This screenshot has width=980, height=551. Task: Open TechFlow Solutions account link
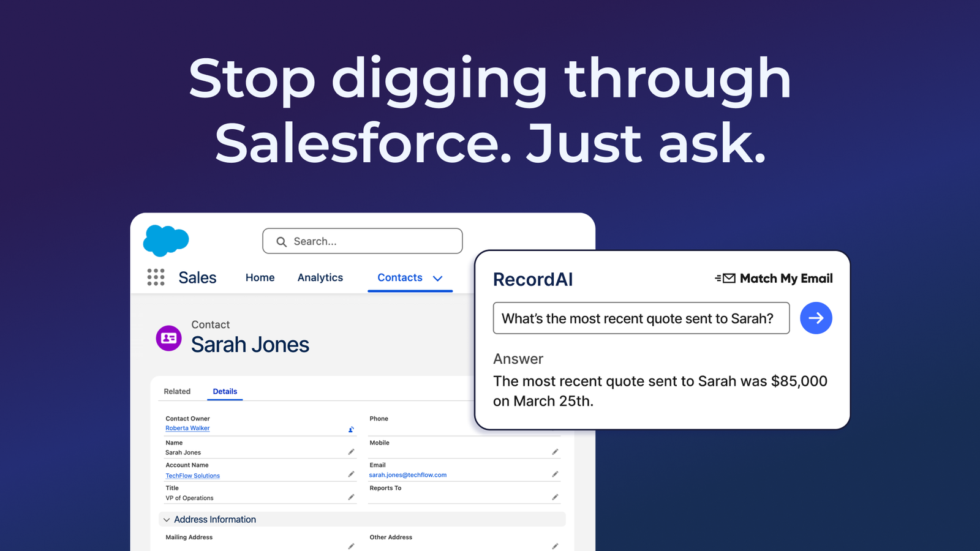tap(192, 476)
